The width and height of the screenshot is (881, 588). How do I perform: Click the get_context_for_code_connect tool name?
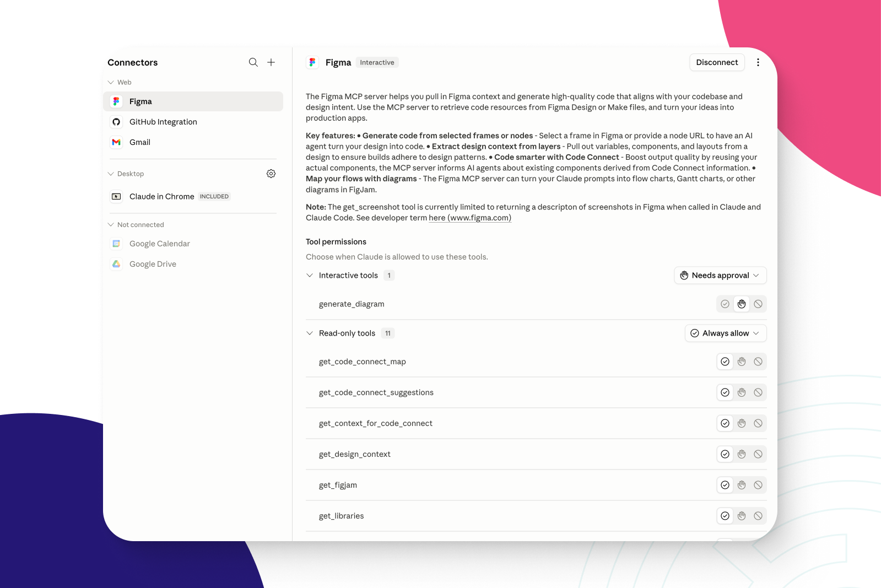(x=376, y=423)
